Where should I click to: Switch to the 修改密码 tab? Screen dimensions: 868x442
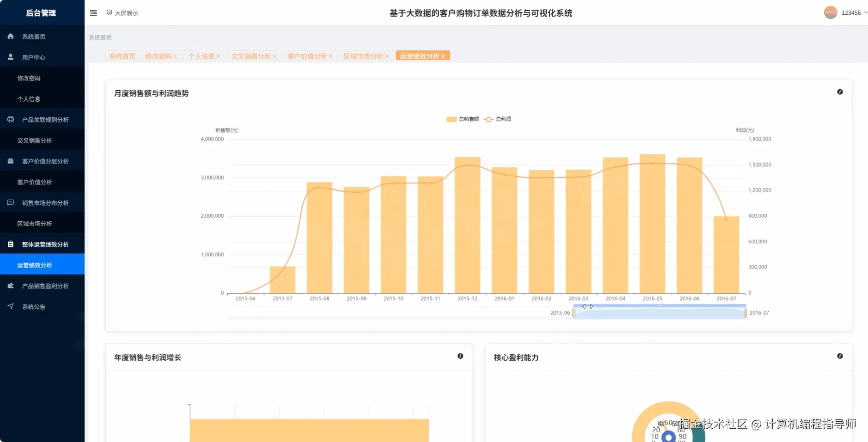point(158,56)
